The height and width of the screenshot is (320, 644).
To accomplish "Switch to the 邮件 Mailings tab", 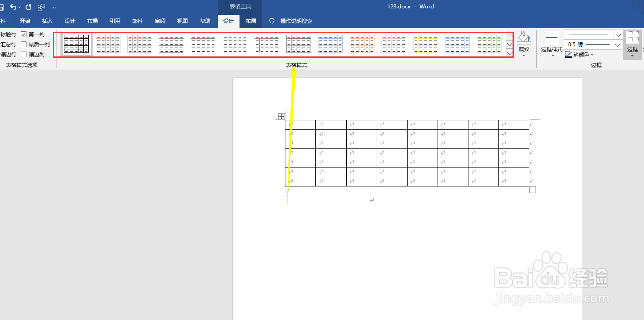I will [138, 21].
